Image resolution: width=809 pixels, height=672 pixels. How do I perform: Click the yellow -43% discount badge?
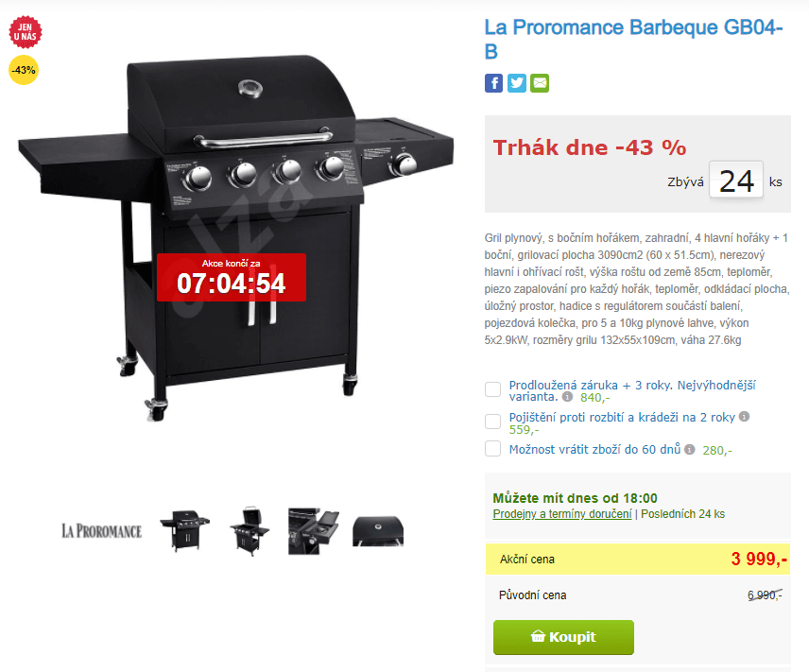click(24, 70)
